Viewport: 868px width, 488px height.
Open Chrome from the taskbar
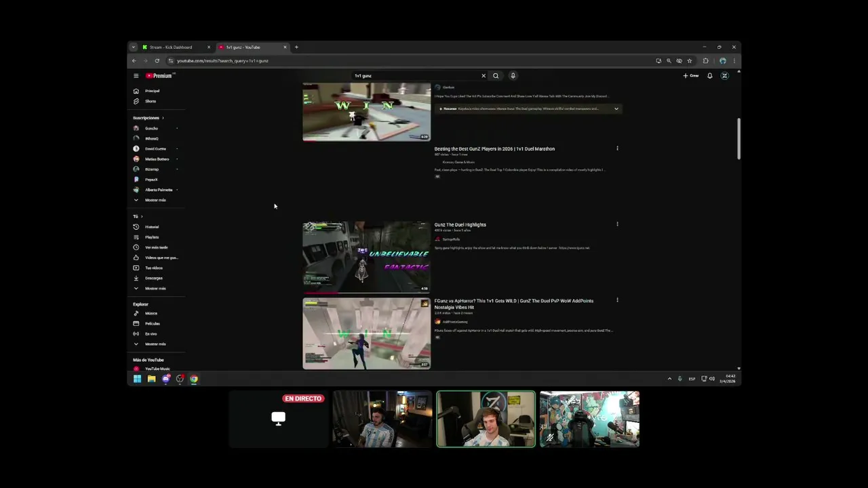click(194, 379)
